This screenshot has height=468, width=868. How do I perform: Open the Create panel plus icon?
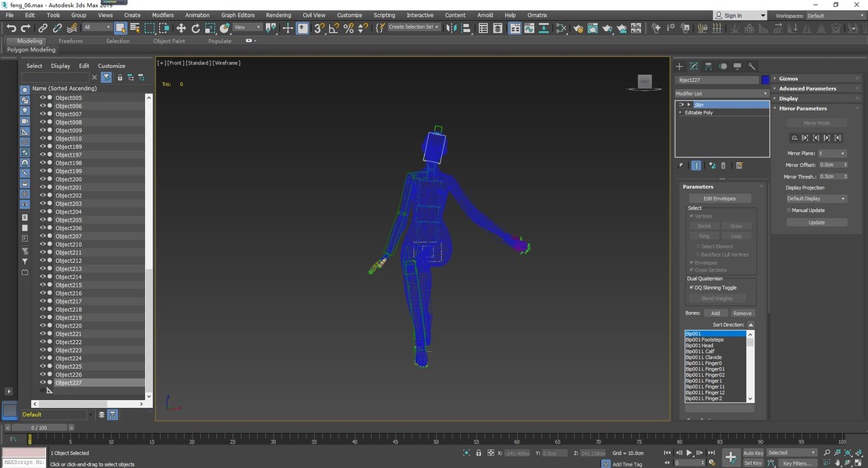tap(679, 66)
